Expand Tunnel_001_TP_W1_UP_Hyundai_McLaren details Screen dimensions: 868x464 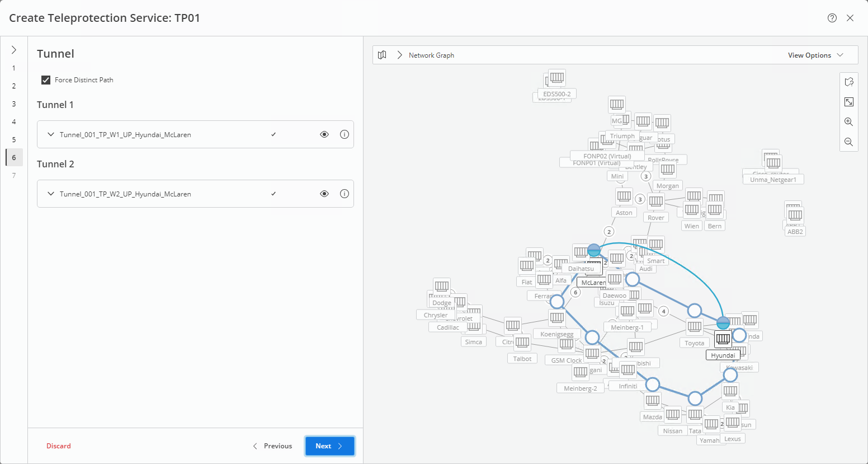point(51,134)
